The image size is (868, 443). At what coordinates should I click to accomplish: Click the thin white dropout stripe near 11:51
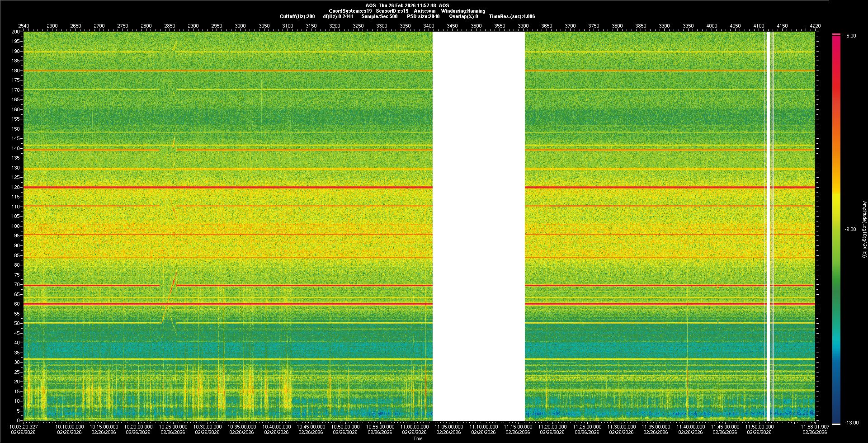tap(769, 226)
